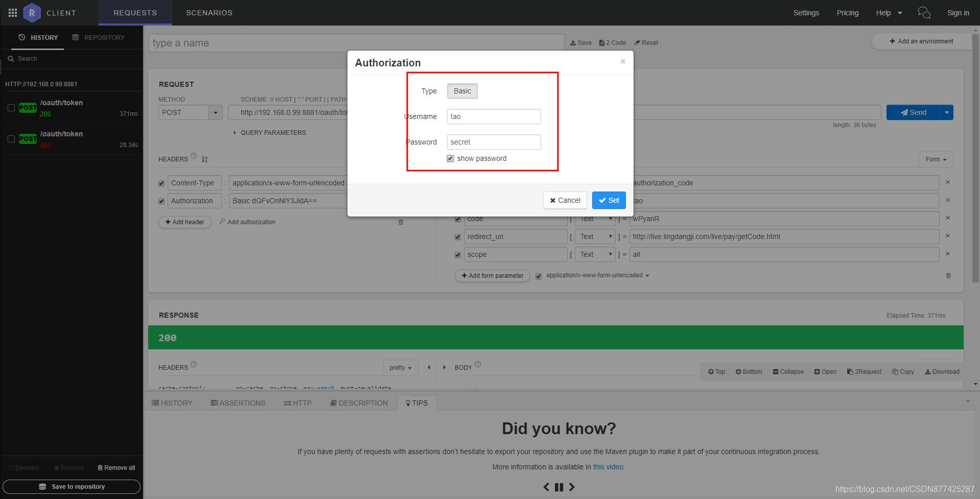Remove the redirect_uri parameter row
This screenshot has width=980, height=499.
(x=947, y=236)
